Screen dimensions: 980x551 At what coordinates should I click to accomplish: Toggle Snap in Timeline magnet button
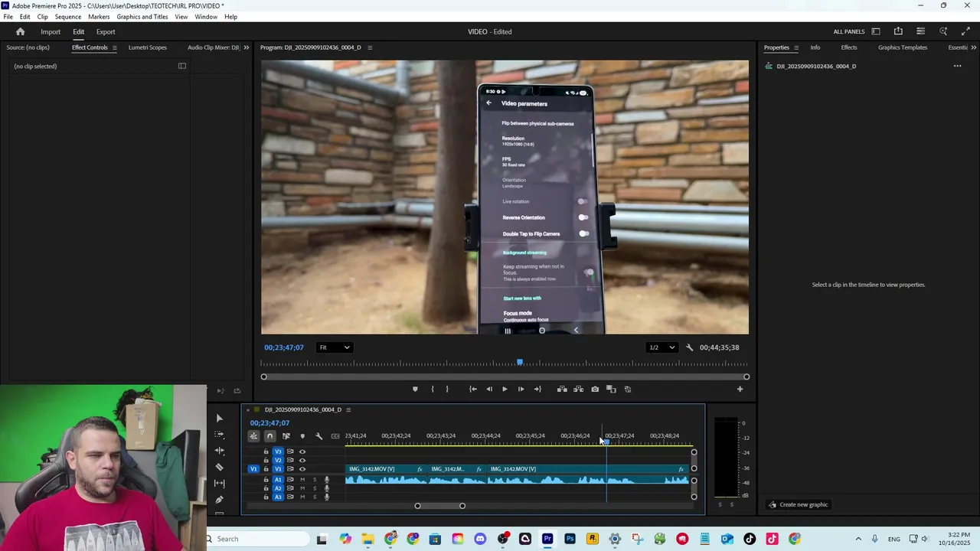(269, 436)
